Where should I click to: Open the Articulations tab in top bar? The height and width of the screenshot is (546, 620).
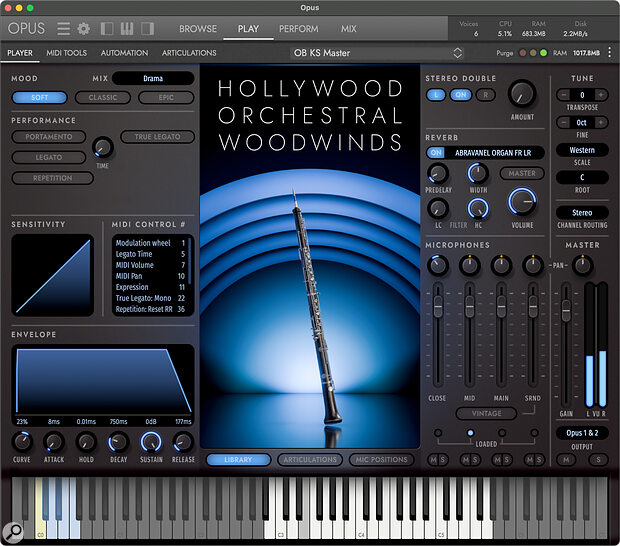click(189, 53)
